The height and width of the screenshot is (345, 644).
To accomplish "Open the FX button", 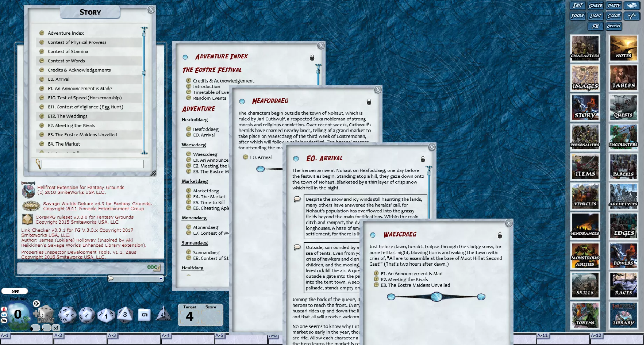I will click(595, 26).
